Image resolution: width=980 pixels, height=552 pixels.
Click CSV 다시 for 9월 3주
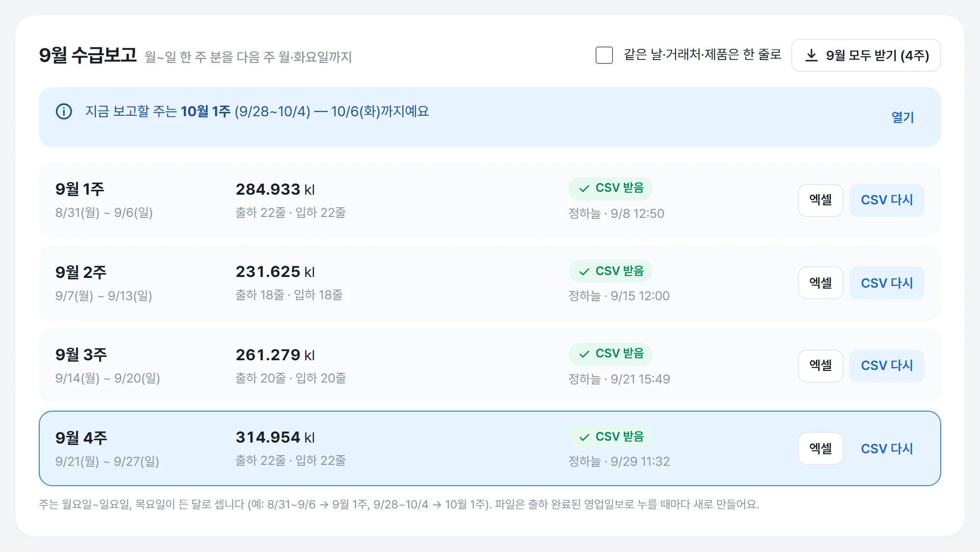point(887,366)
